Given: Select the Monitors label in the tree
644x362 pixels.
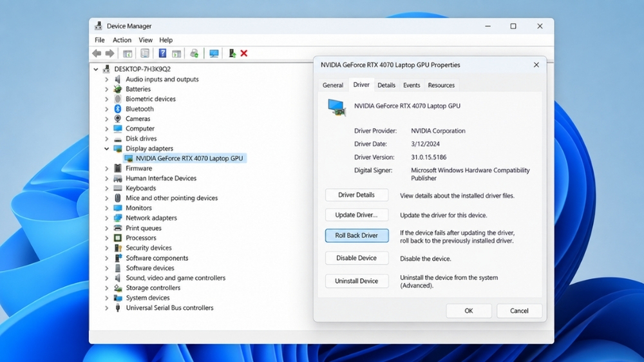Looking at the screenshot, I should click(139, 208).
